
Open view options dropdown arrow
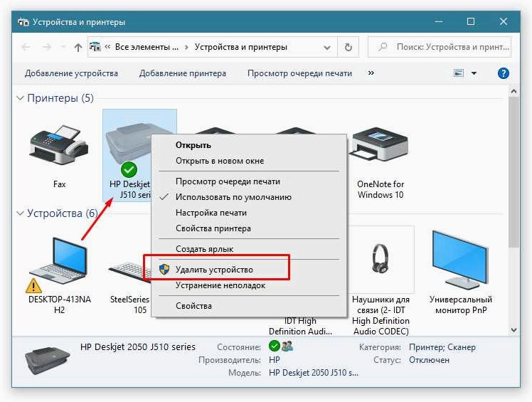pos(474,73)
